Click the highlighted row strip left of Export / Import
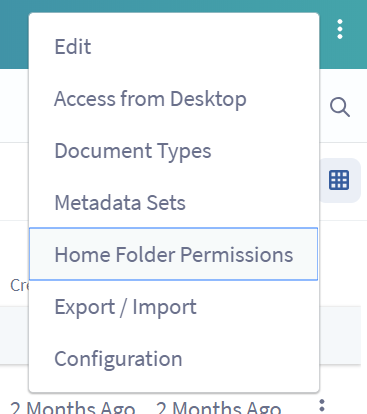367x414 pixels. pos(14,335)
